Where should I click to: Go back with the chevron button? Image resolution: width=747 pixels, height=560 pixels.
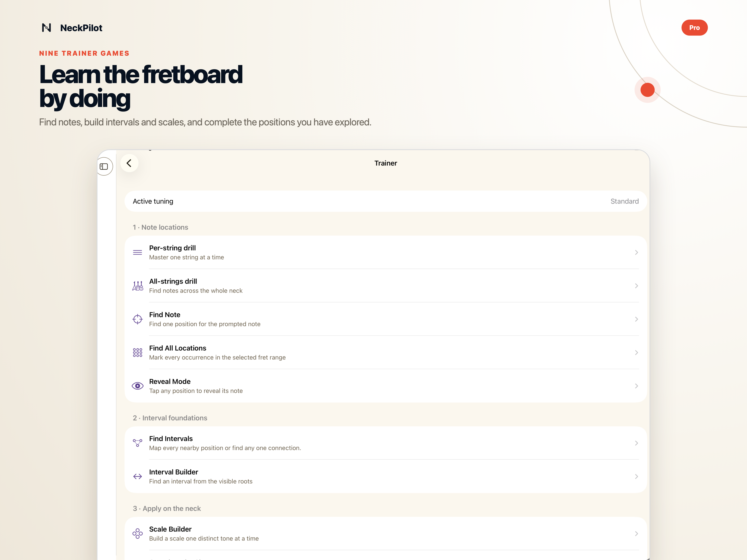pos(129,163)
